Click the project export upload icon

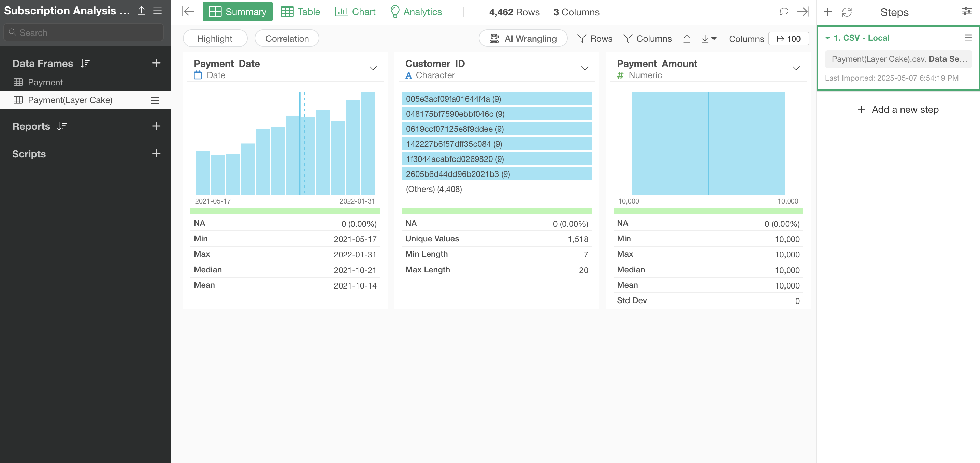(142, 11)
